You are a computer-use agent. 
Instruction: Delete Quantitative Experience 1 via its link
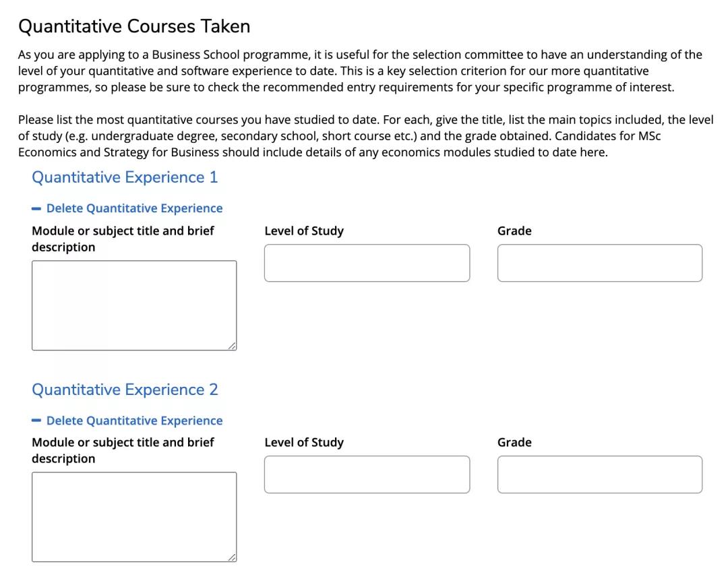(134, 209)
